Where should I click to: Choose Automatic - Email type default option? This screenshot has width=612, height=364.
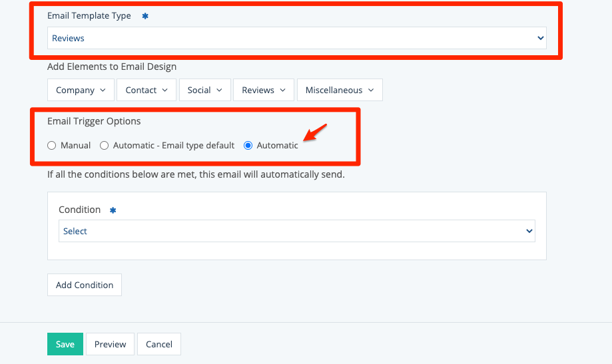105,145
